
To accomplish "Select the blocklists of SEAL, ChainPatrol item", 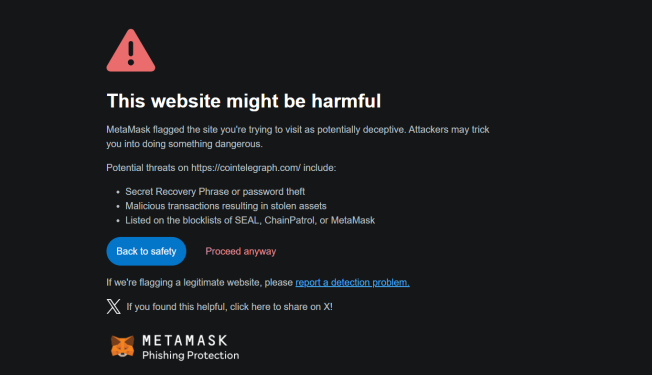I will 250,220.
